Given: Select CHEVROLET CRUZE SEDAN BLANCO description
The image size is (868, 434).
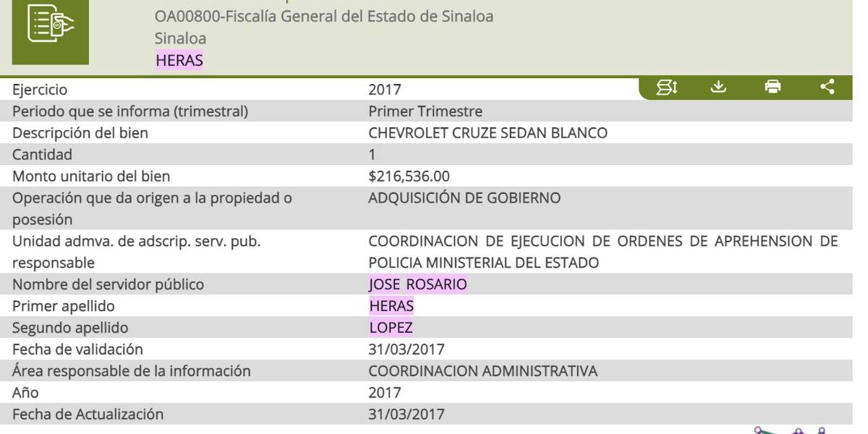Looking at the screenshot, I should (x=488, y=133).
